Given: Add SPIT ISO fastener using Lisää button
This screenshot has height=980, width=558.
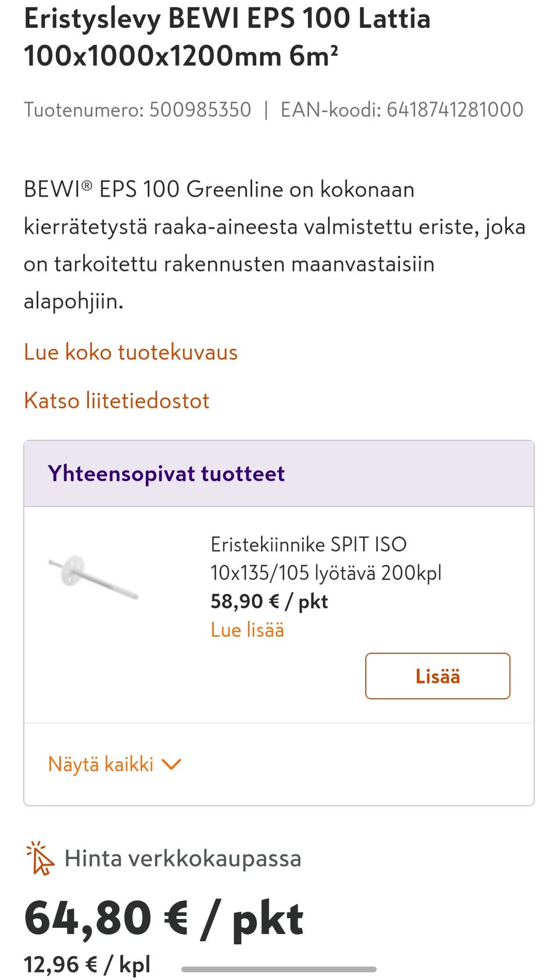Looking at the screenshot, I should 437,676.
